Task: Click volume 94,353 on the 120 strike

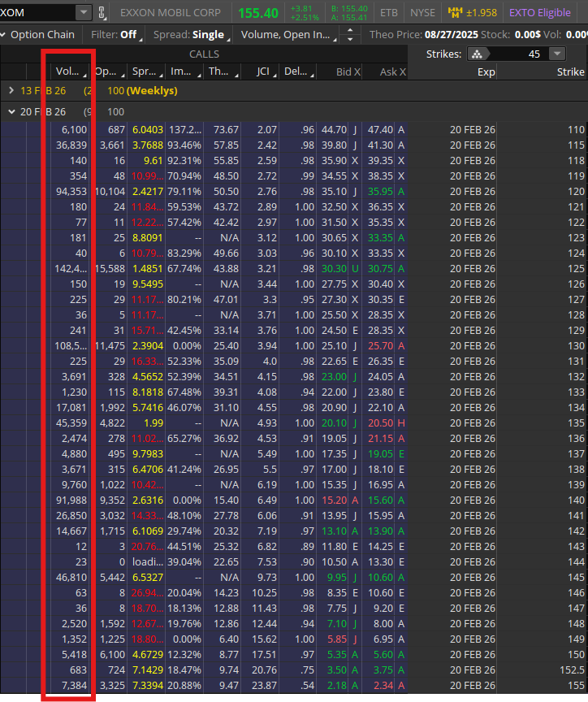Action: tap(71, 192)
